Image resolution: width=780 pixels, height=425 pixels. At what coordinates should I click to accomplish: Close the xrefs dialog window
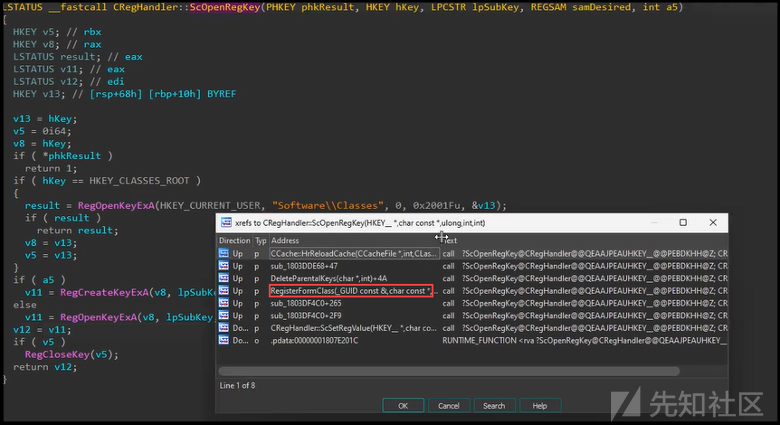click(x=713, y=222)
